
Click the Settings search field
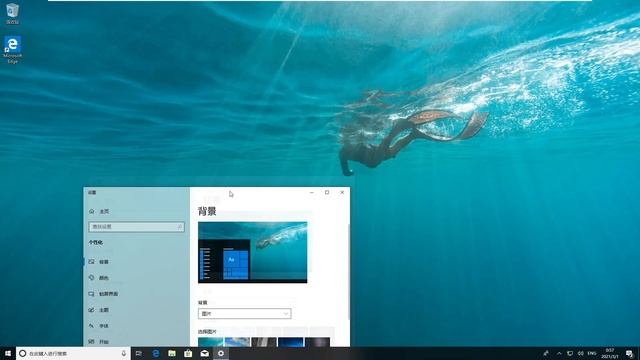pos(136,227)
